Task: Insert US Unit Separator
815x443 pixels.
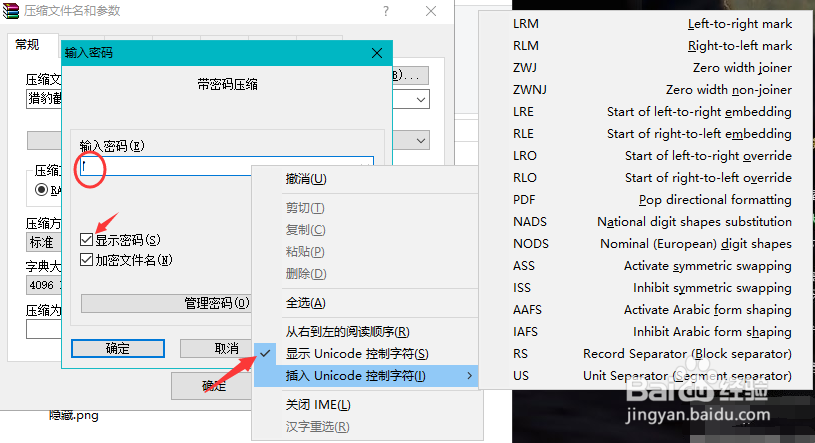Action: pyautogui.click(x=647, y=375)
